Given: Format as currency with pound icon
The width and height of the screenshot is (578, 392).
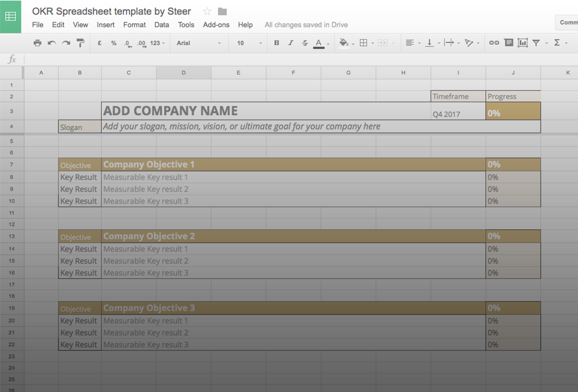Looking at the screenshot, I should (x=100, y=43).
